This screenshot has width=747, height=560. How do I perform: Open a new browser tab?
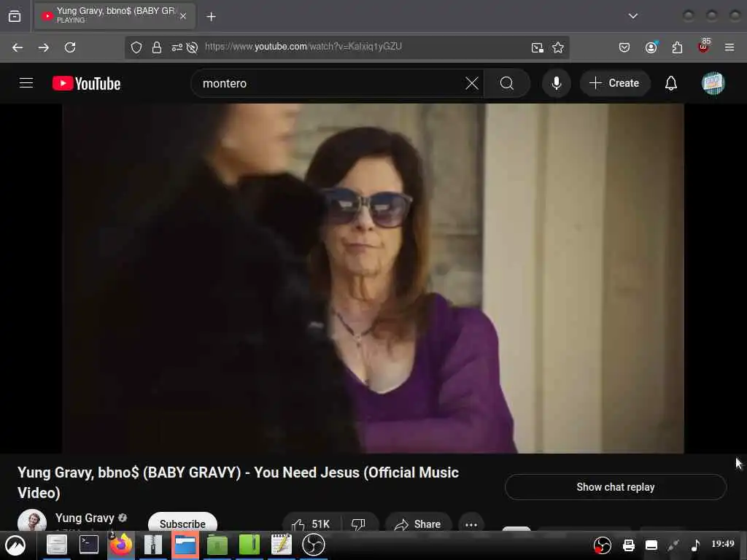(x=211, y=17)
